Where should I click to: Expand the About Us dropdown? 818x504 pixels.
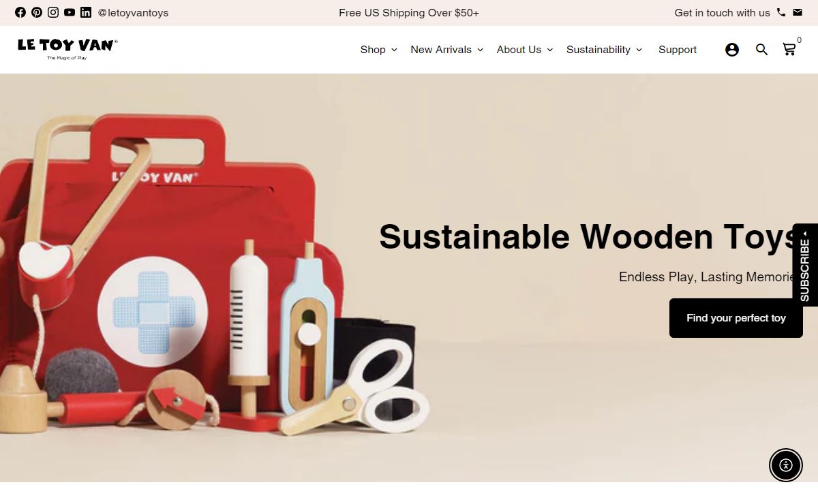click(x=525, y=49)
